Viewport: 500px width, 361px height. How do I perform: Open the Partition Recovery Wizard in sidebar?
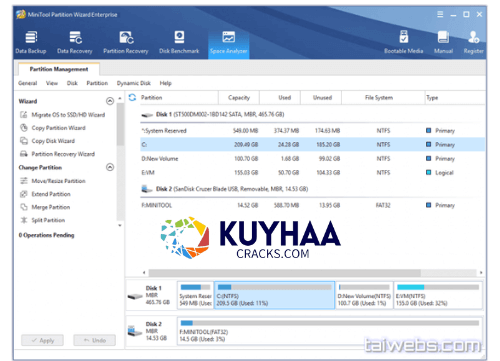coord(57,154)
